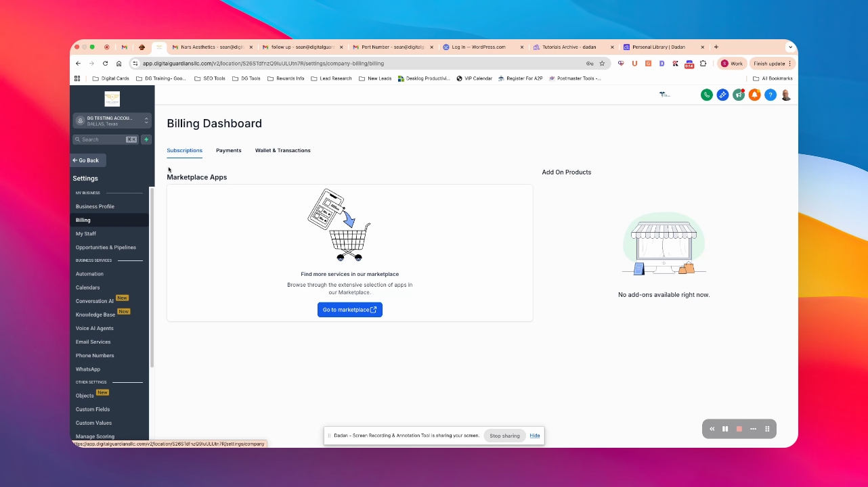Open the orange notifications bell
The width and height of the screenshot is (868, 487).
(754, 95)
